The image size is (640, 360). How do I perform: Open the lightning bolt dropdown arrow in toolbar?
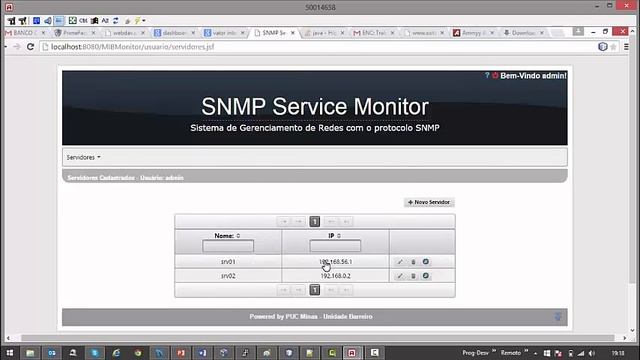pyautogui.click(x=144, y=20)
